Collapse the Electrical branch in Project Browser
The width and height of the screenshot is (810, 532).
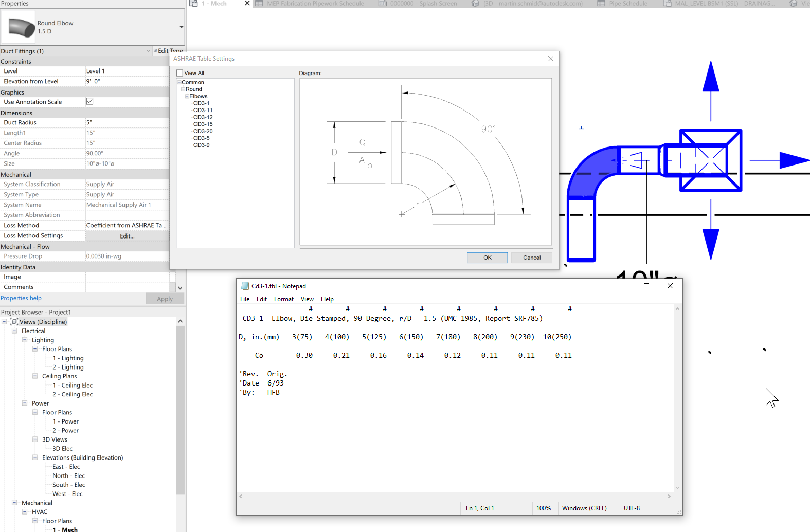14,331
